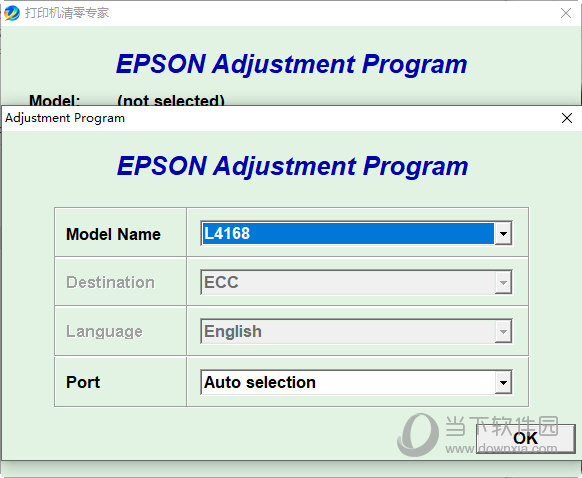Open the Model Name dropdown arrow

coord(503,233)
